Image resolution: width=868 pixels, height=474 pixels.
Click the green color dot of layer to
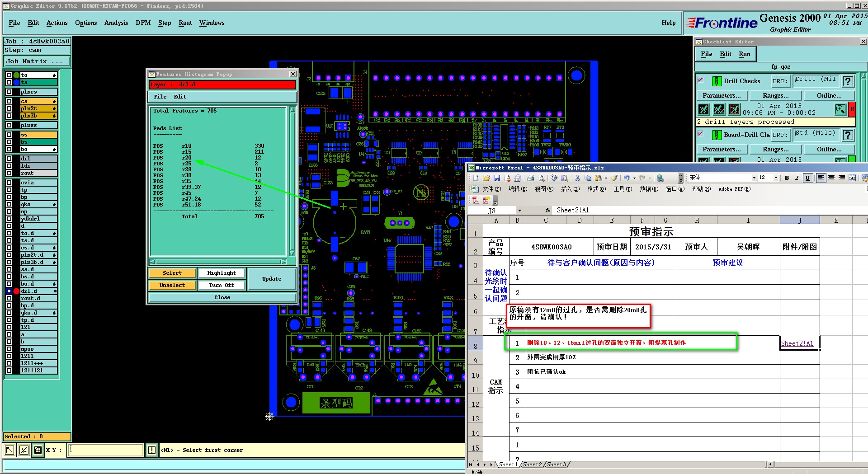pos(17,75)
